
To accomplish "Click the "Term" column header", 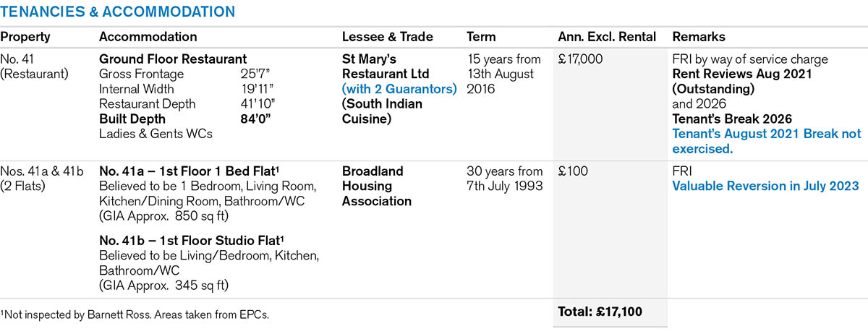I will click(x=481, y=37).
